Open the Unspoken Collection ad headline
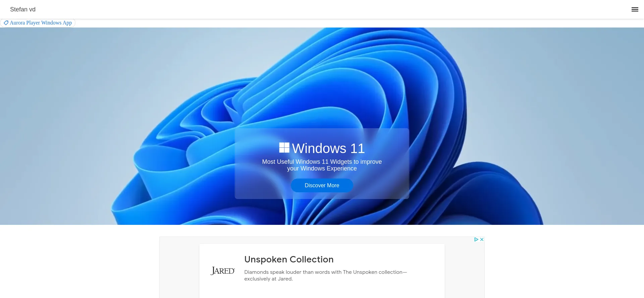This screenshot has width=644, height=298. (x=289, y=259)
